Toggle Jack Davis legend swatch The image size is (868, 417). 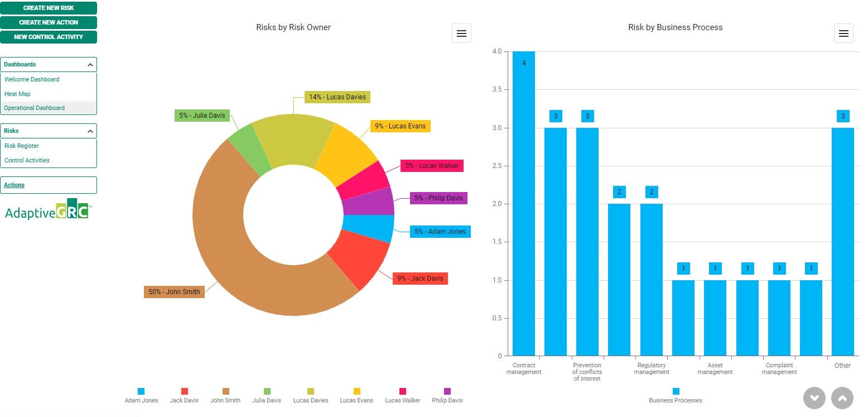pyautogui.click(x=185, y=391)
